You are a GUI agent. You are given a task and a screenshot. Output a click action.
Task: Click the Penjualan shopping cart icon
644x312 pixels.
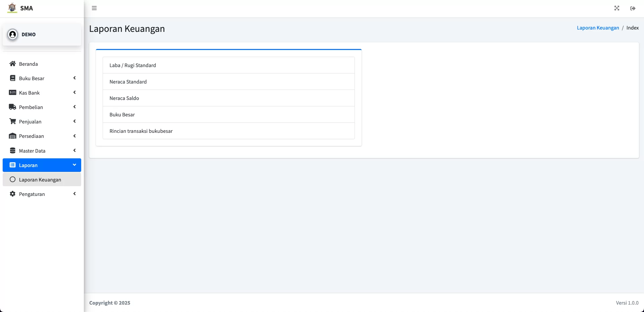13,121
